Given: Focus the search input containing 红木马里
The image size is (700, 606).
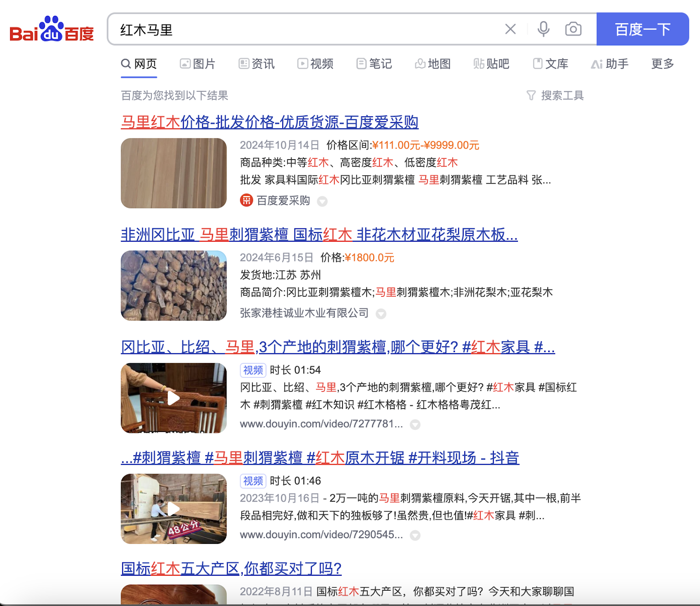Looking at the screenshot, I should [x=306, y=29].
